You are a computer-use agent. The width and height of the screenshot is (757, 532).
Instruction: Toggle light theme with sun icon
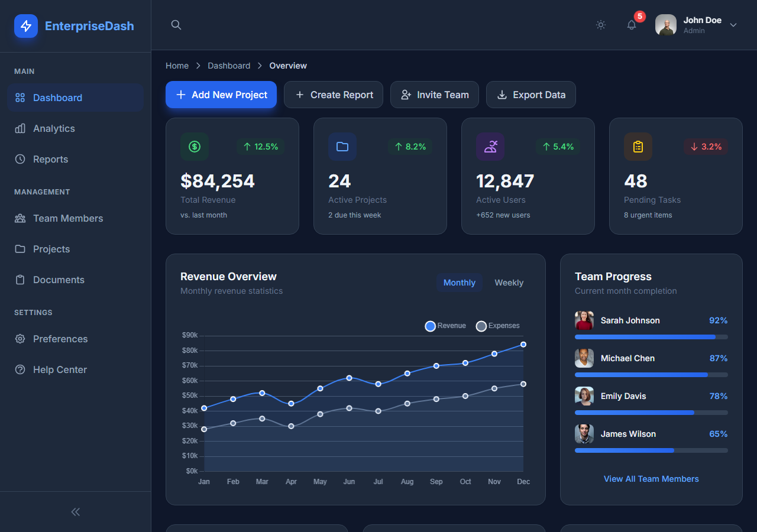tap(601, 25)
